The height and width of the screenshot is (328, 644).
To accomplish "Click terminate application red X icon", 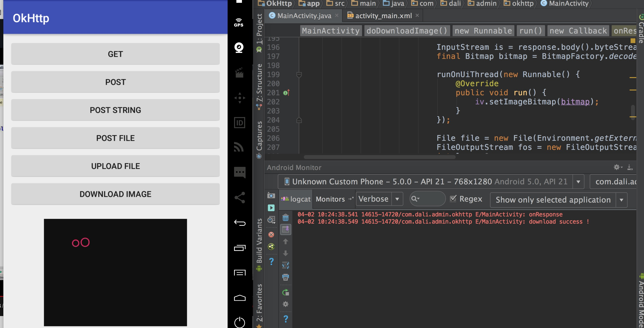I will 271,235.
